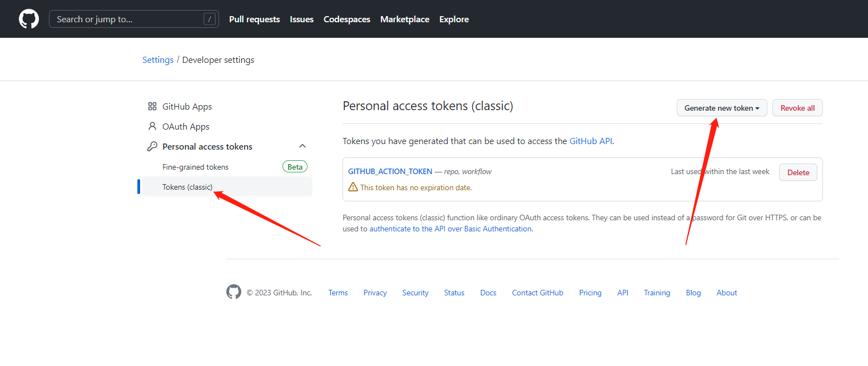The image size is (868, 366).
Task: Collapse the Personal access tokens section chevron
Action: pos(302,146)
